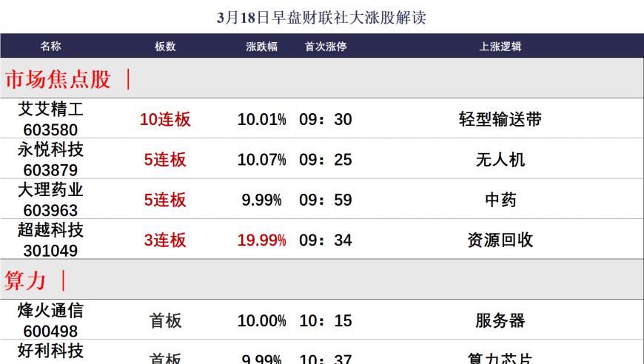The width and height of the screenshot is (644, 364).
Task: Click stock code 603963
Action: point(50,210)
